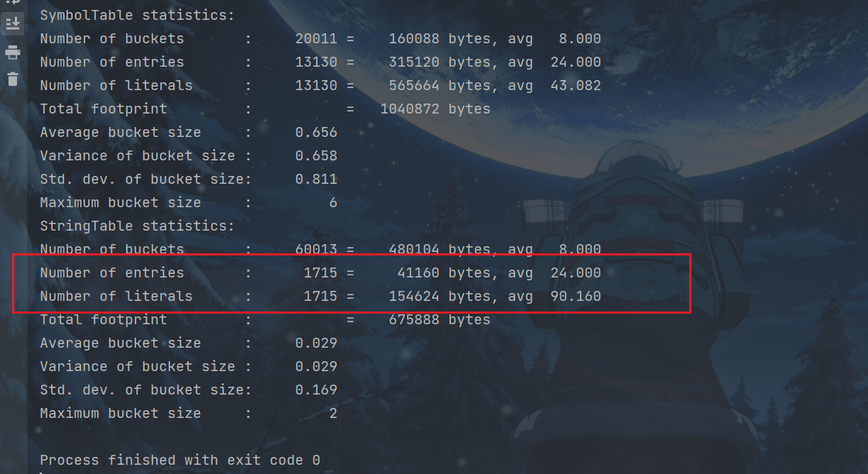This screenshot has height=474, width=868.
Task: Click the maximum bucket size 6
Action: (x=333, y=202)
